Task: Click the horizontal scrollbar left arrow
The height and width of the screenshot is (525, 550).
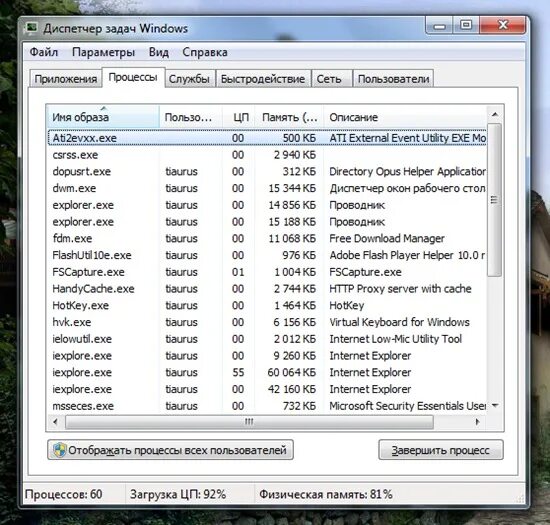Action: [x=55, y=422]
